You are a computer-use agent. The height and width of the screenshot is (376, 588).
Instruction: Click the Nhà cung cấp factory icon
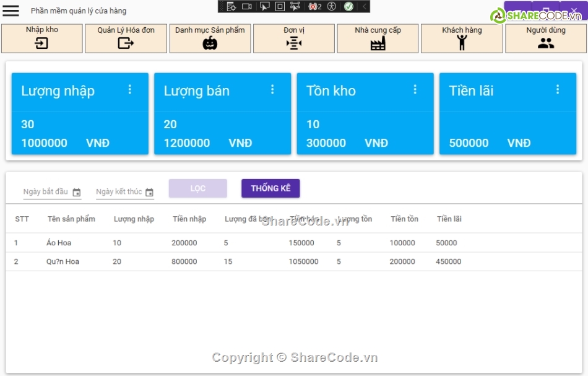(x=378, y=43)
